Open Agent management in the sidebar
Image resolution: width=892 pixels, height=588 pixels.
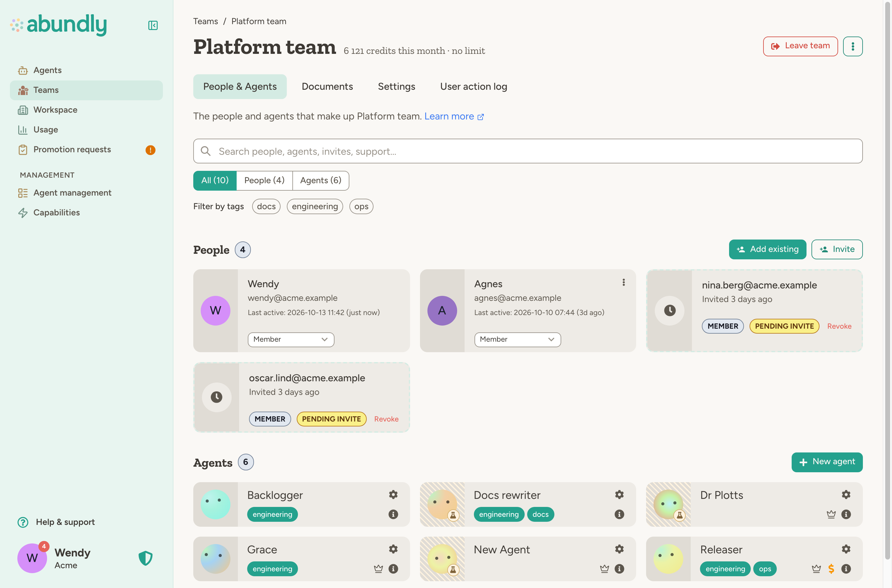[x=86, y=193]
